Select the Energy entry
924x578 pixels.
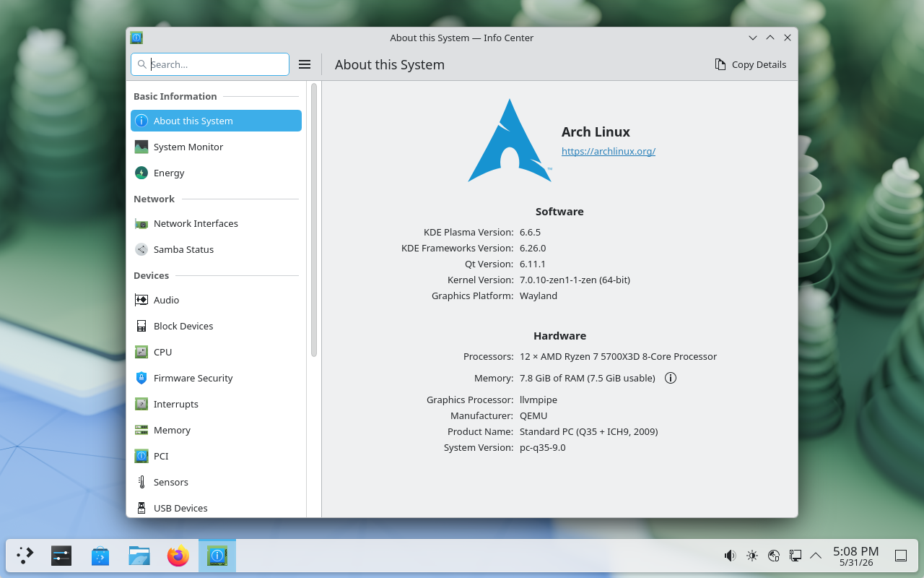216,173
